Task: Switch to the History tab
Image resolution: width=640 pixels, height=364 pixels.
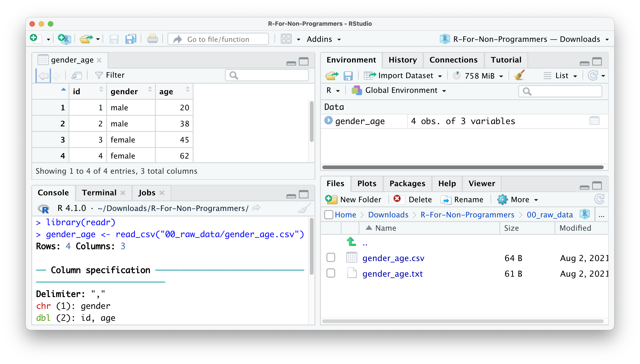Action: click(x=402, y=60)
